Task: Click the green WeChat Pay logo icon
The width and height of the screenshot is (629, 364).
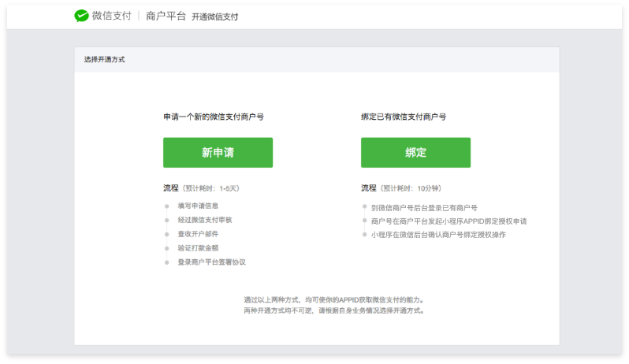Action: click(82, 16)
